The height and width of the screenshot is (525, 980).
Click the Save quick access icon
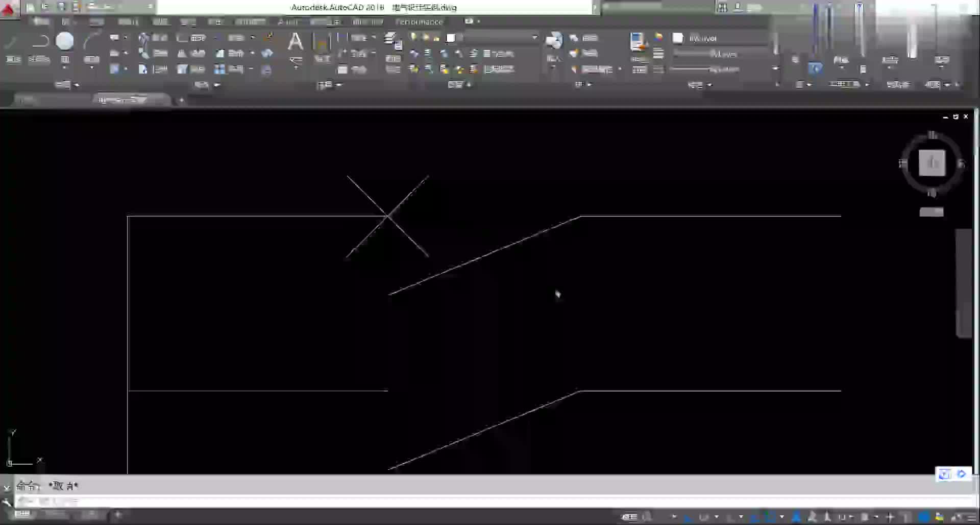61,7
